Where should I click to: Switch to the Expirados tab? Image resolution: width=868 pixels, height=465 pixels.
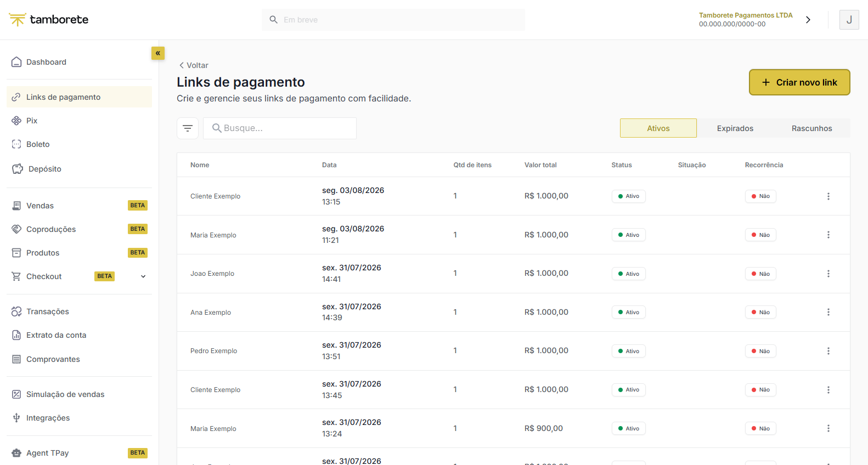[x=735, y=128]
